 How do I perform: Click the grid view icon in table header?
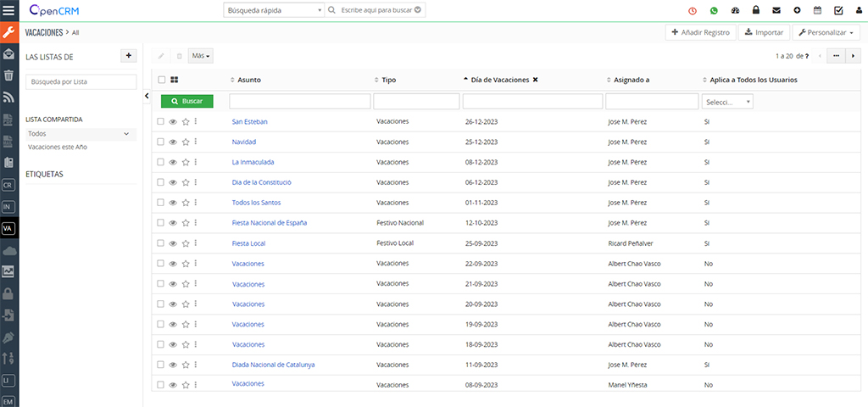[x=175, y=80]
